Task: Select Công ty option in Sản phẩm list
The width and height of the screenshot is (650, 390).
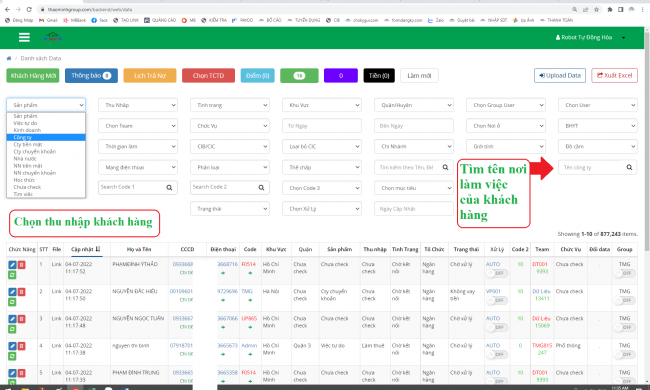Action: 46,137
